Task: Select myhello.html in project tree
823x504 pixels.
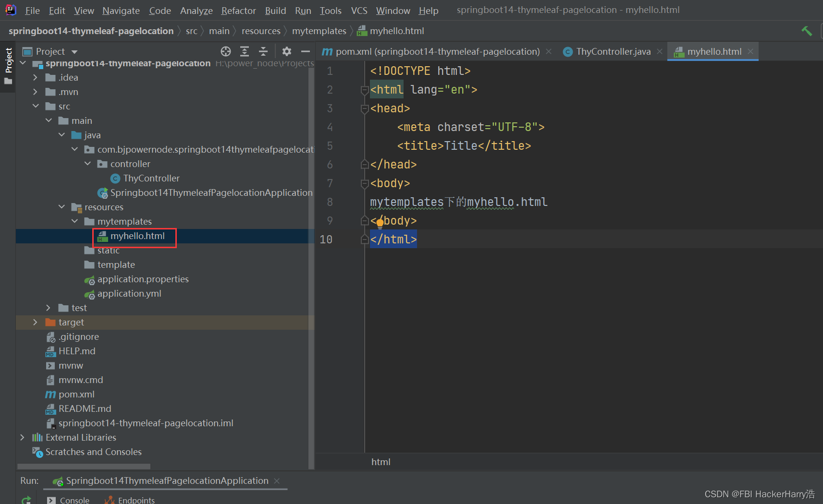Action: [137, 236]
